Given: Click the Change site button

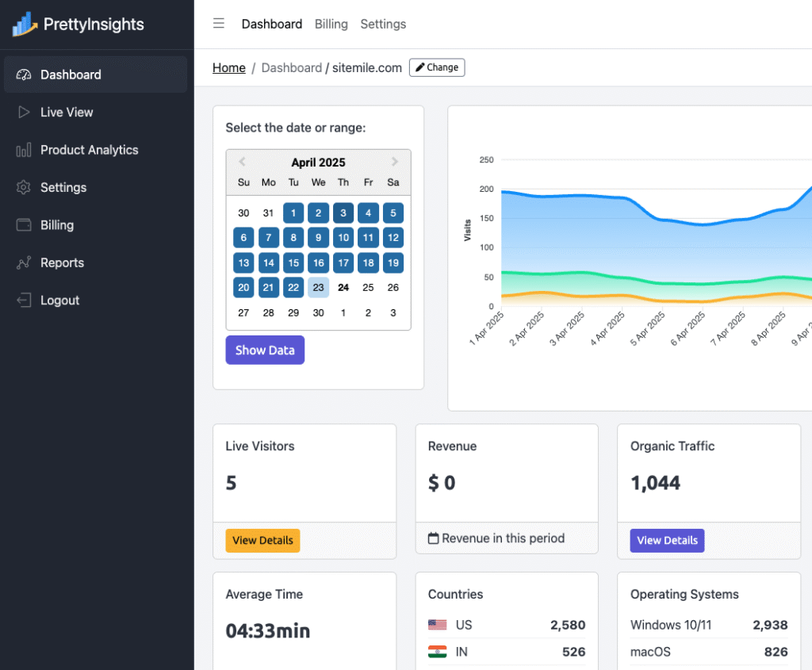Looking at the screenshot, I should tap(437, 67).
